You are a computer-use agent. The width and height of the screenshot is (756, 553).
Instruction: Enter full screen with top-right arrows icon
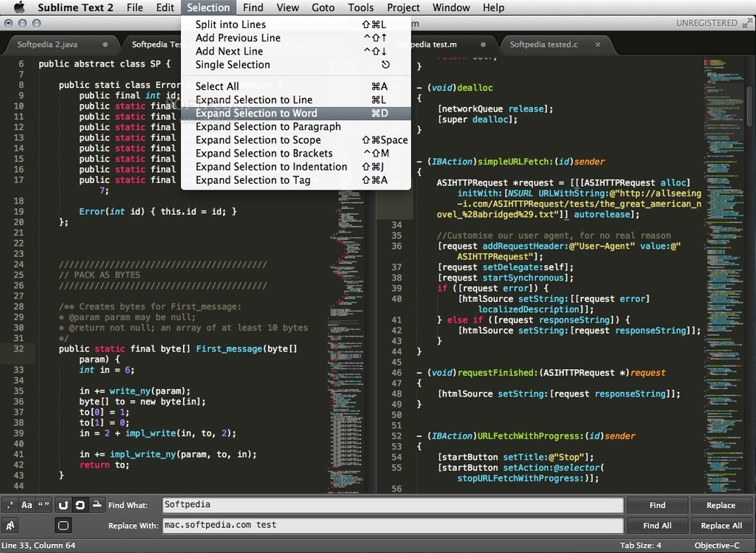tap(747, 23)
